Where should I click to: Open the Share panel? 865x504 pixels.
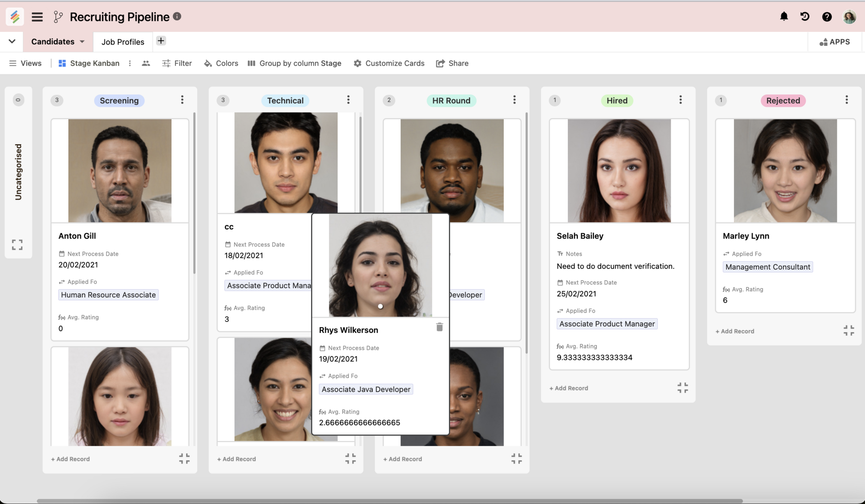[452, 63]
